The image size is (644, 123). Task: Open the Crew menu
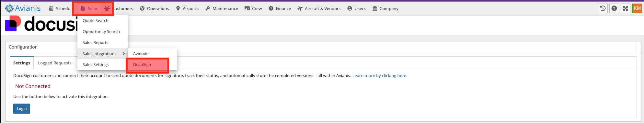253,8
